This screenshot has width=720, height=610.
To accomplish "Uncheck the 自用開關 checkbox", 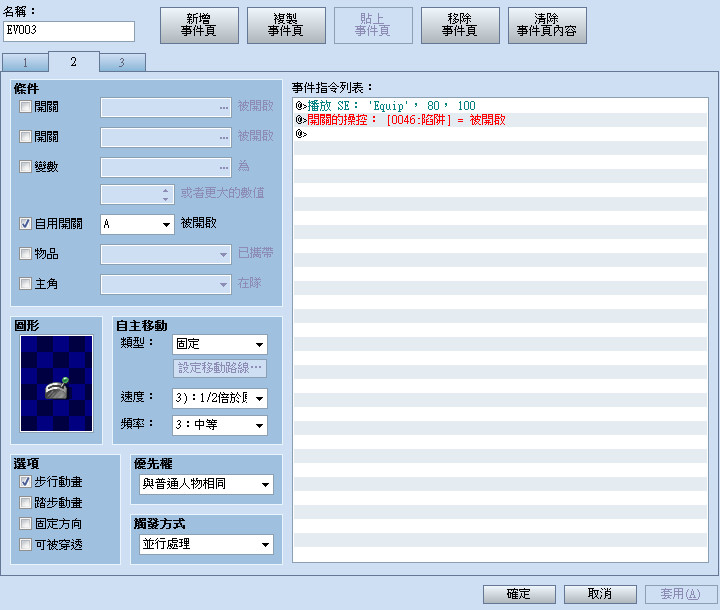I will click(x=25, y=224).
